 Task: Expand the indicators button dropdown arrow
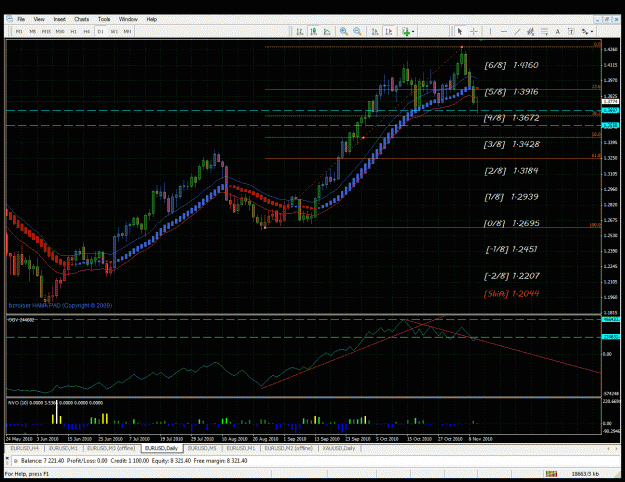(x=413, y=31)
